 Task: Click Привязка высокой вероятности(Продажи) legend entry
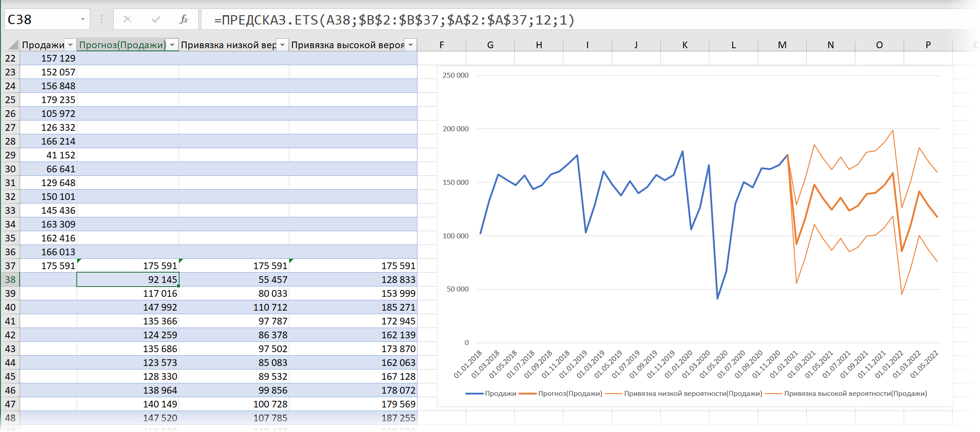pyautogui.click(x=846, y=394)
